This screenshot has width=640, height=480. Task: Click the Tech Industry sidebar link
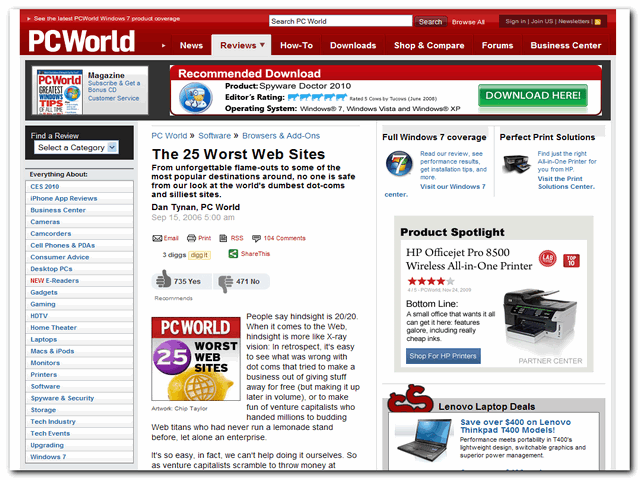(53, 422)
